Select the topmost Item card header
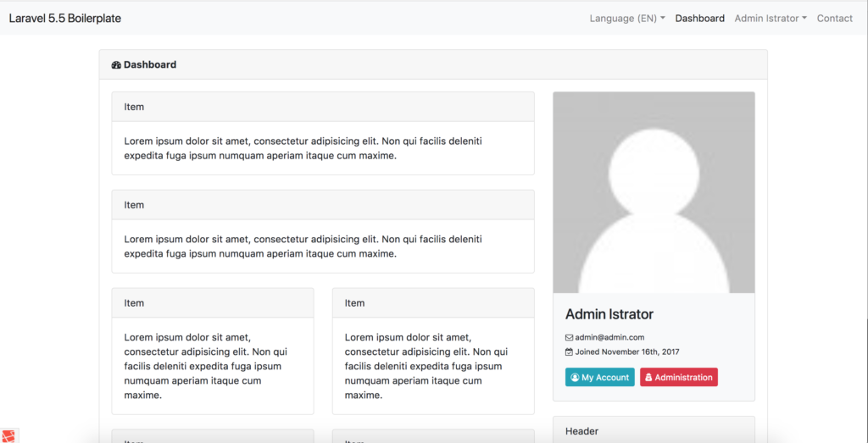This screenshot has height=443, width=868. [322, 107]
